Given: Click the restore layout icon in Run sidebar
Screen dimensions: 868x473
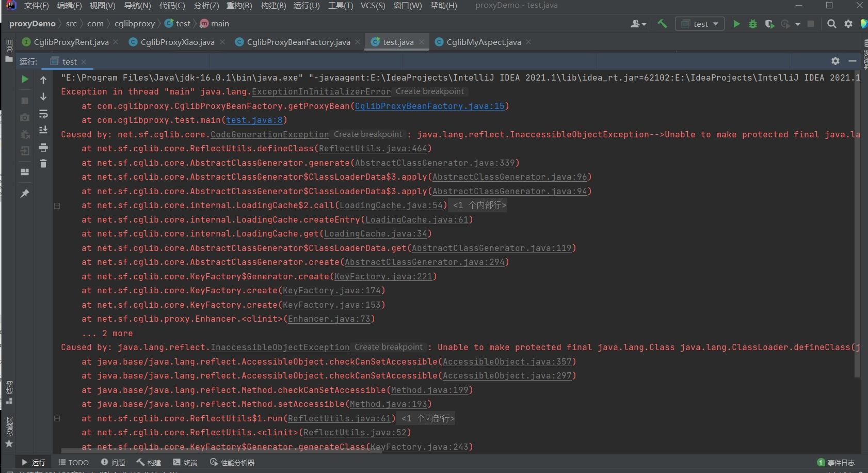Looking at the screenshot, I should pos(25,172).
